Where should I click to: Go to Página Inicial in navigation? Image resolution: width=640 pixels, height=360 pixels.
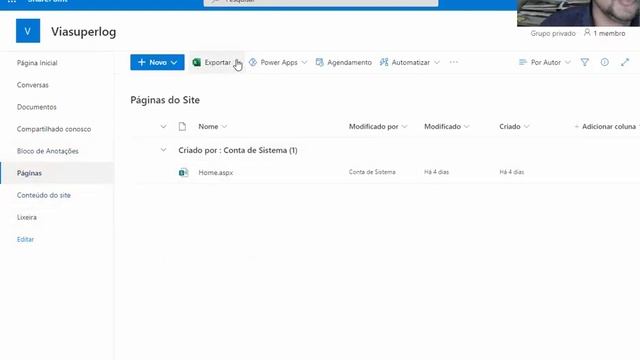(x=37, y=63)
